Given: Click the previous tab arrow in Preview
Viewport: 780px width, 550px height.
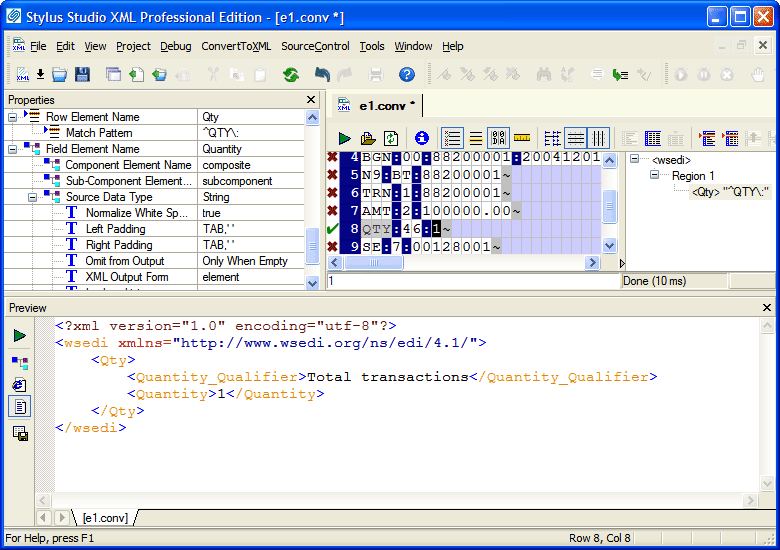Looking at the screenshot, I should click(43, 518).
